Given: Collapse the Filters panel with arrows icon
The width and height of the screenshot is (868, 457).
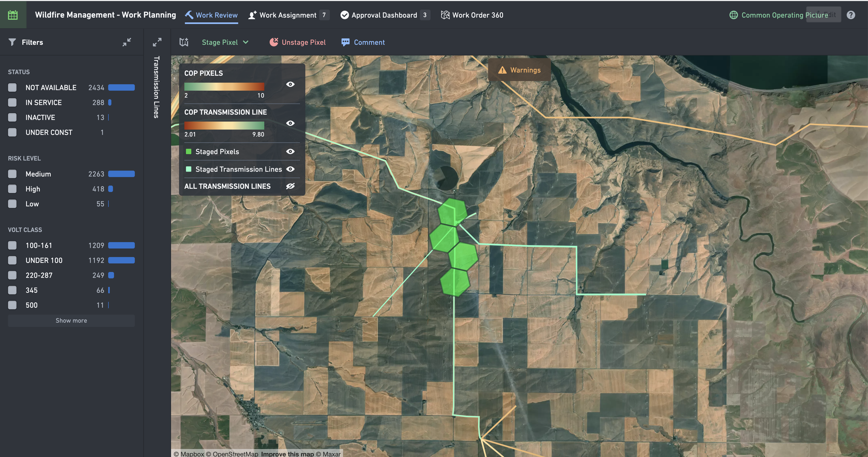Looking at the screenshot, I should point(127,42).
